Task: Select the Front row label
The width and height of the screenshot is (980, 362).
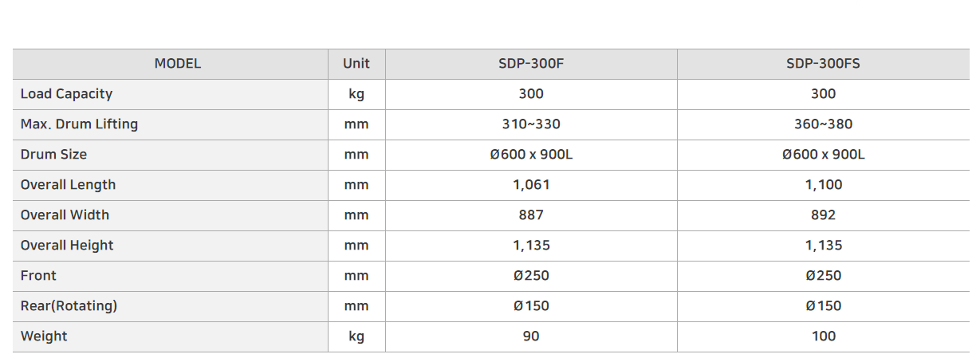Action: coord(38,276)
